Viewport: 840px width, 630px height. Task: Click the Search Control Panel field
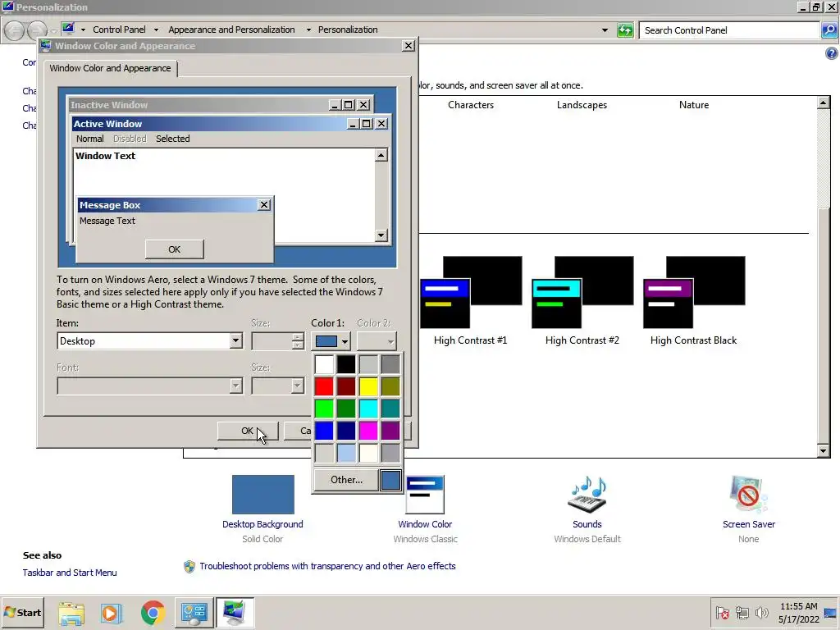pyautogui.click(x=728, y=30)
